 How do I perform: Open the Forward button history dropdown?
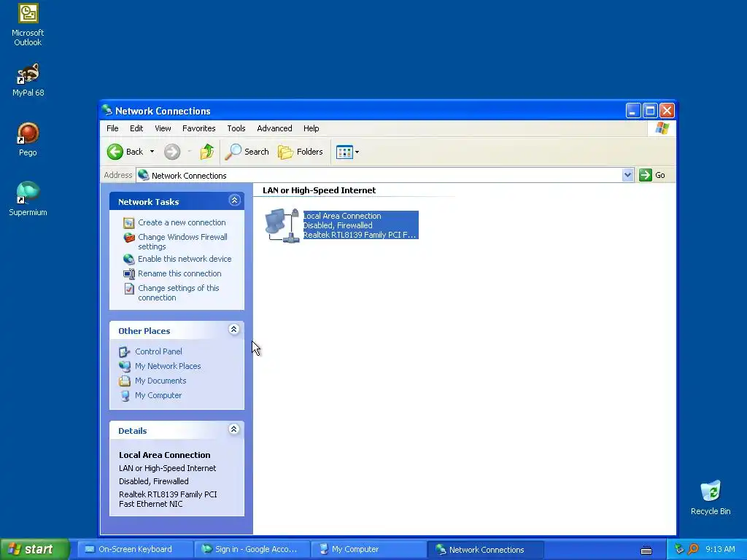coord(189,152)
